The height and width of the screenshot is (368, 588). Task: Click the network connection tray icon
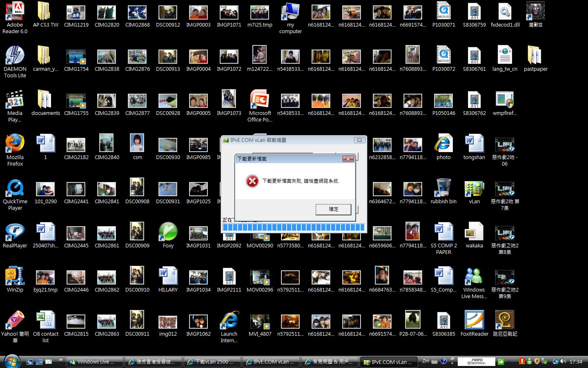click(555, 361)
